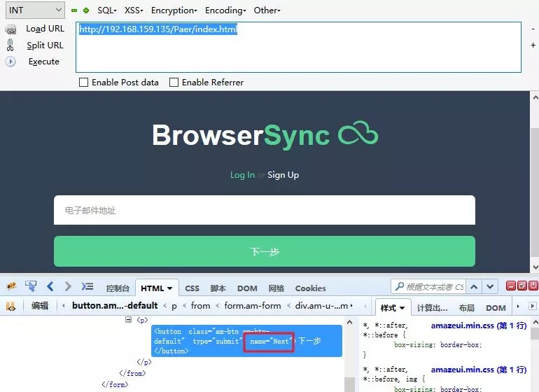Screen dimensions: 539x392
Task: Switch to the side panel DOM tab
Action: 496,308
